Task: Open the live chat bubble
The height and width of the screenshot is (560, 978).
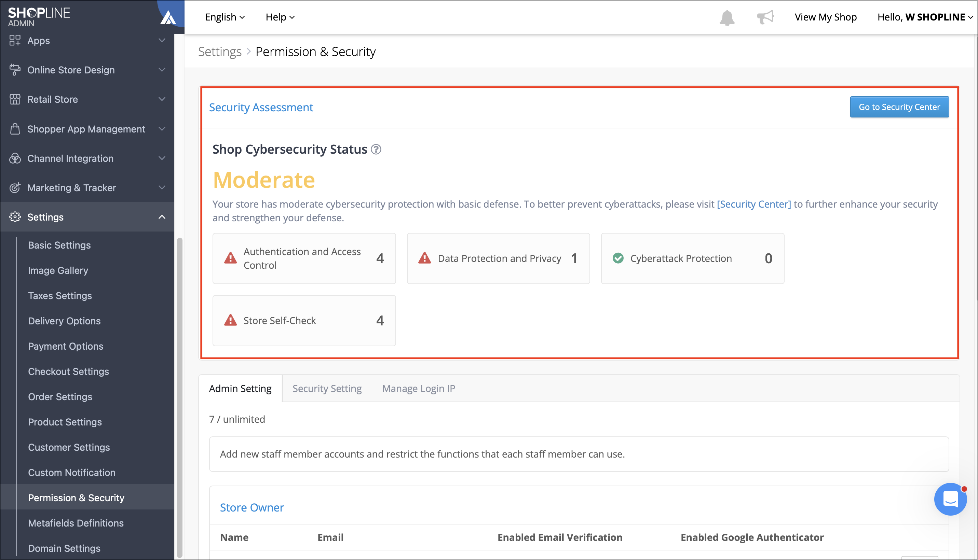Action: (x=950, y=499)
